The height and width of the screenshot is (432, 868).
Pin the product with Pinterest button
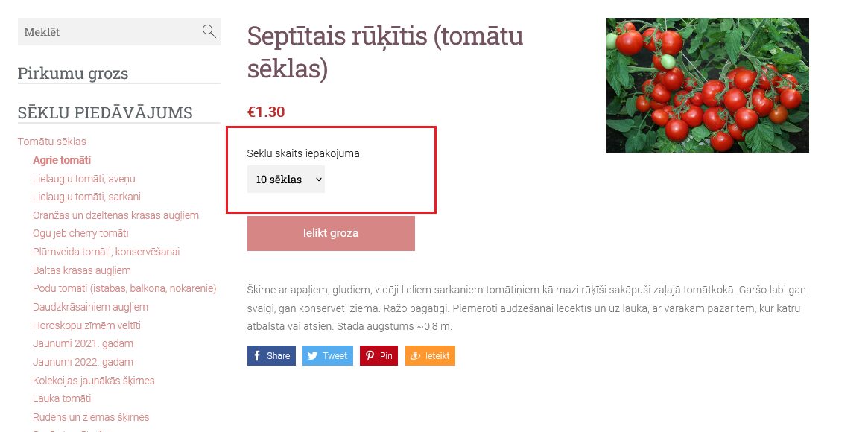(x=378, y=356)
